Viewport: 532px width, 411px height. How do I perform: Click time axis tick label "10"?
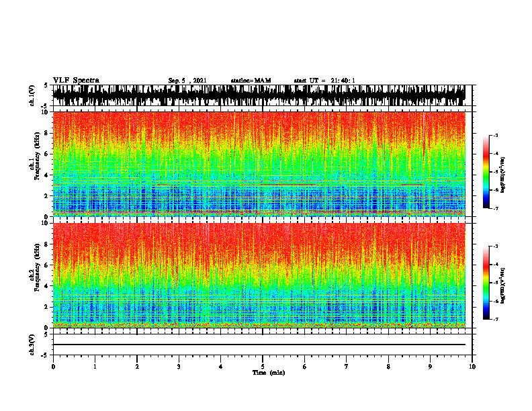pos(472,367)
